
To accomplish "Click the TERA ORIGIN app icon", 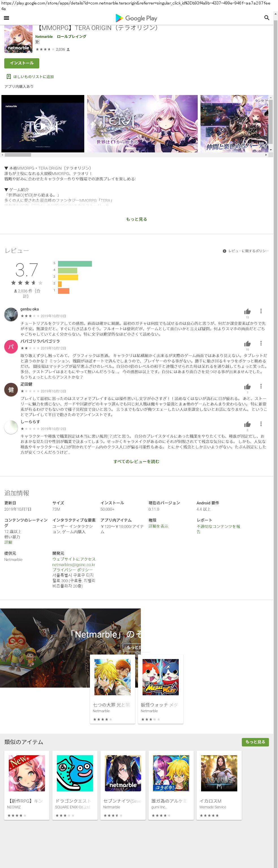I will pos(18,39).
